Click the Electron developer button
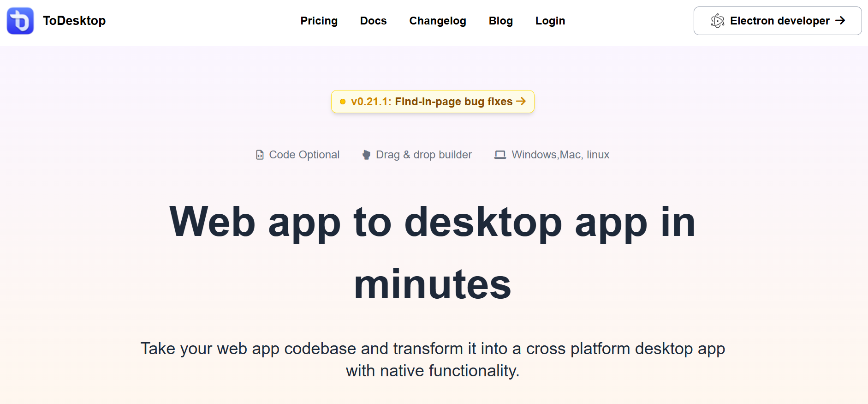 pyautogui.click(x=778, y=21)
